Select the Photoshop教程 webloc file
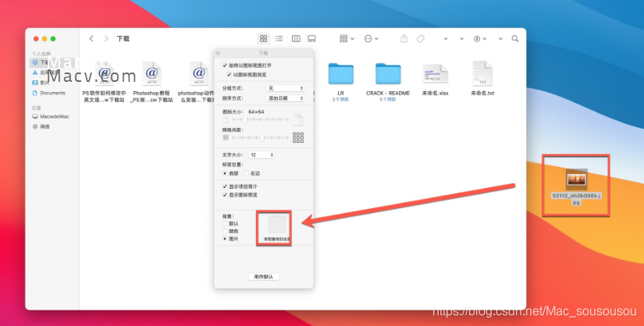 pos(151,82)
